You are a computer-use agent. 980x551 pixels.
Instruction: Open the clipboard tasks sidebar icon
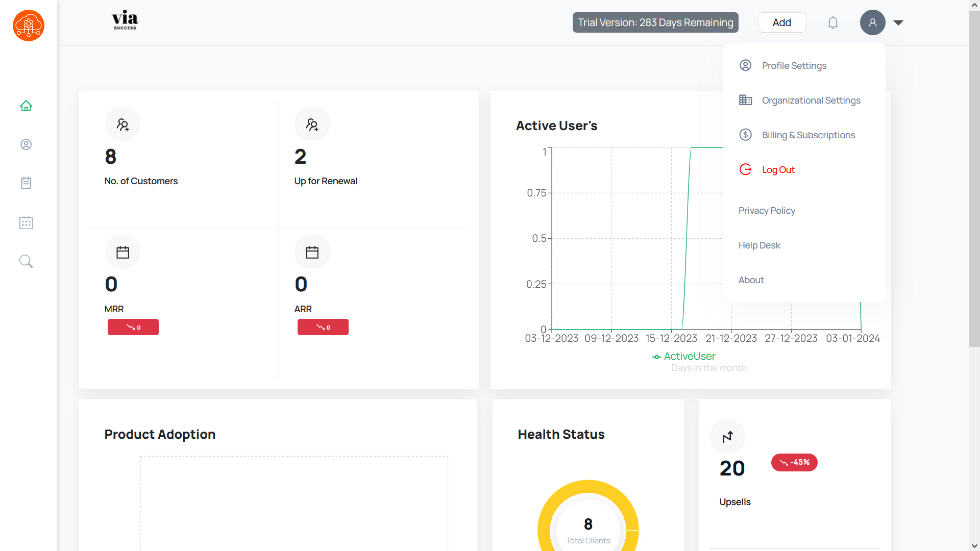pyautogui.click(x=26, y=183)
